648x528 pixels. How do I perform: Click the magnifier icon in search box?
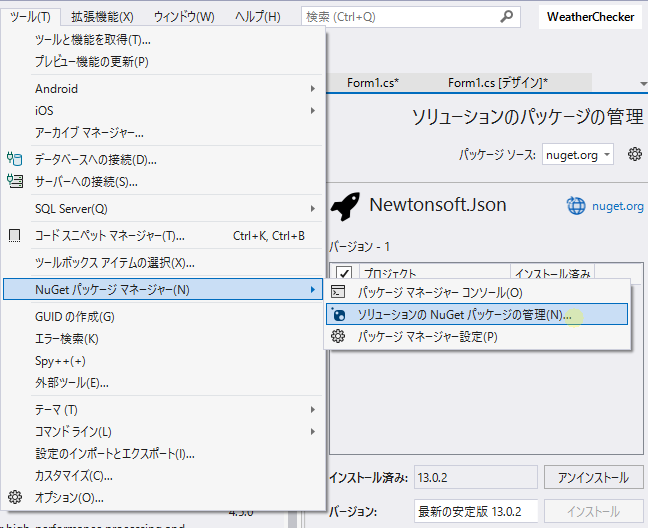click(x=507, y=17)
